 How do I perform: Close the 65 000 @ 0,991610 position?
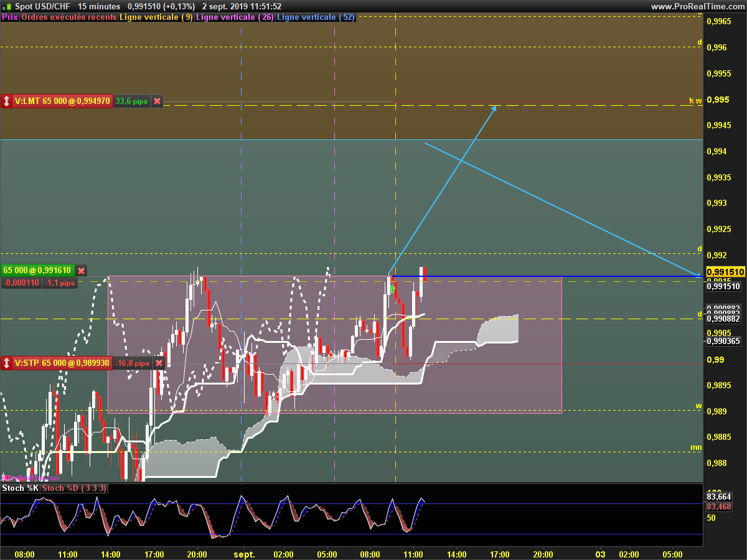(81, 271)
